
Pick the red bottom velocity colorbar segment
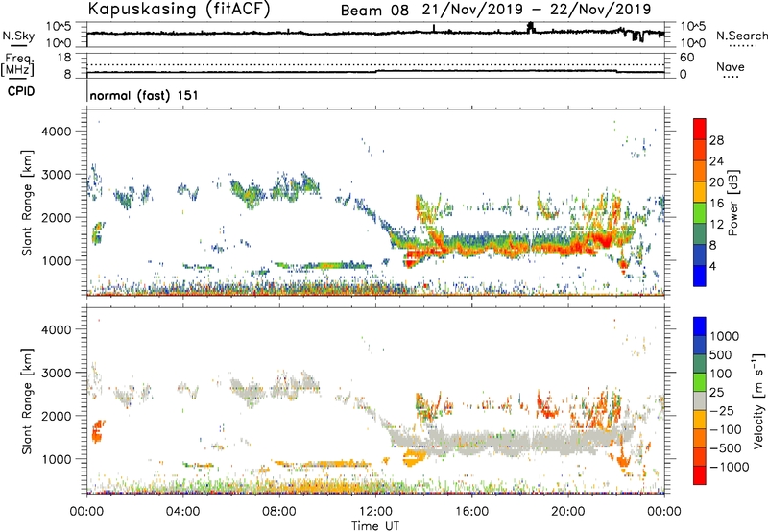pos(700,475)
